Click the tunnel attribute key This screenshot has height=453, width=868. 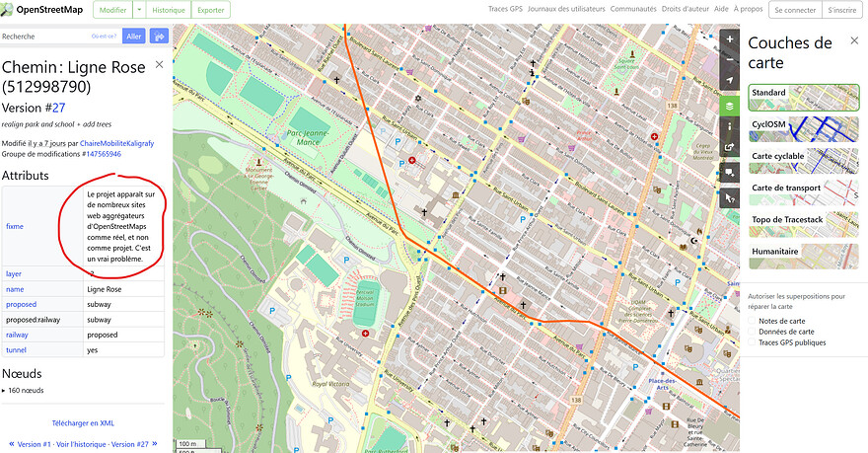16,350
